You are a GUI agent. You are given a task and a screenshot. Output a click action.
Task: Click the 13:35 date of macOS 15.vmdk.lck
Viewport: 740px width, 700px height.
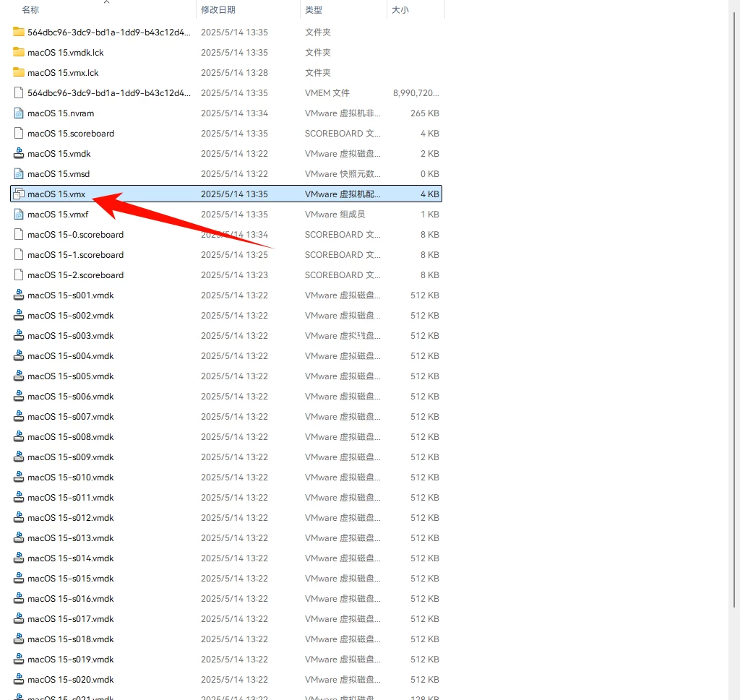pyautogui.click(x=234, y=52)
